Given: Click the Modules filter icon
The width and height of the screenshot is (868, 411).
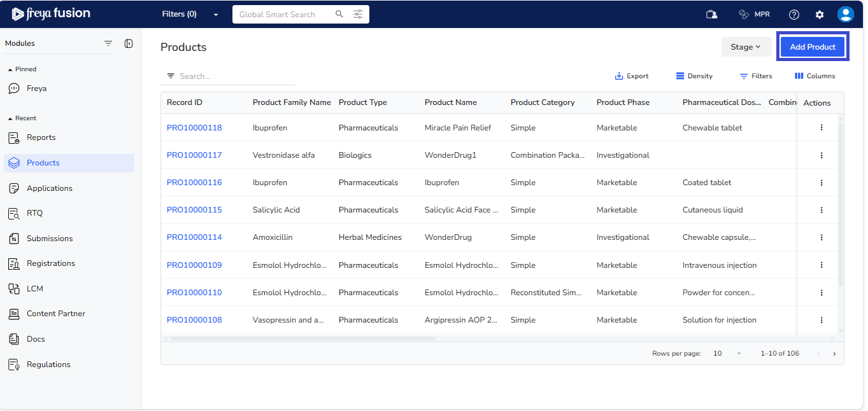Looking at the screenshot, I should pyautogui.click(x=108, y=43).
